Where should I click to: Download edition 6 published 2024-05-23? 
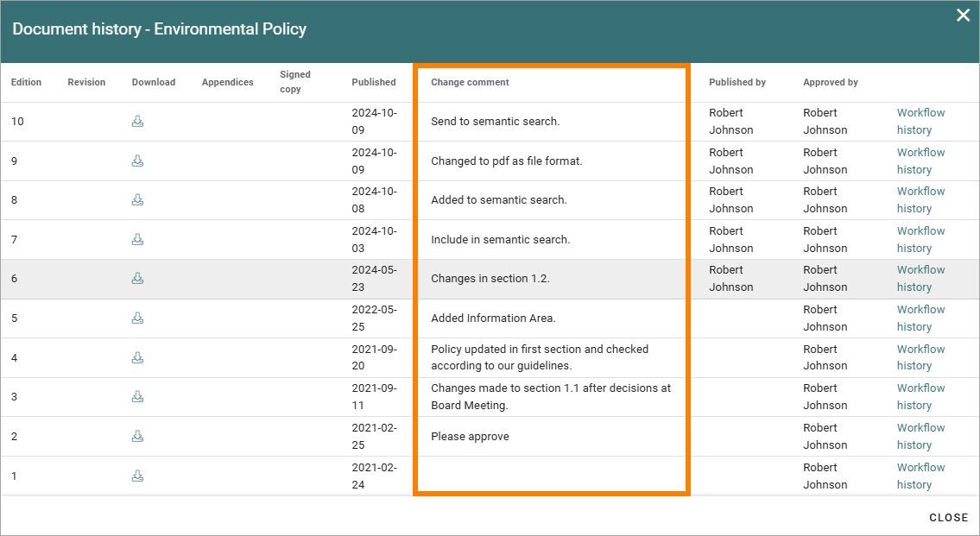click(137, 279)
